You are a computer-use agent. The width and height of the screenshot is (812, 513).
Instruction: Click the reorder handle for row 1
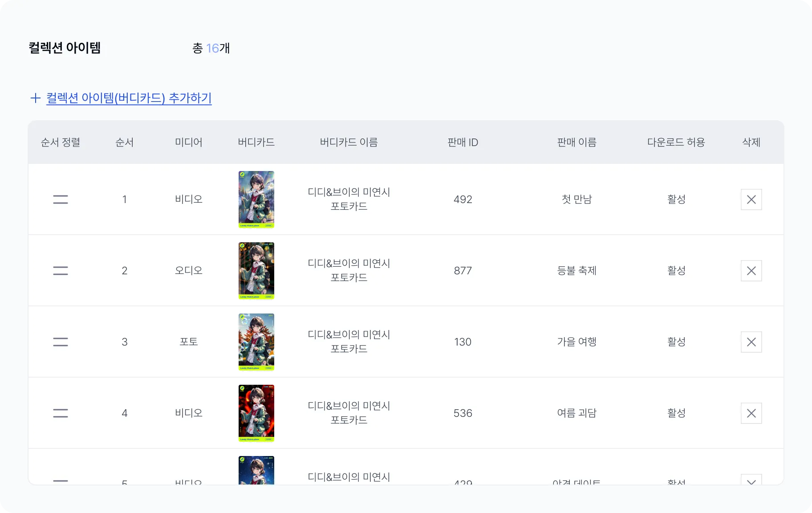[61, 199]
